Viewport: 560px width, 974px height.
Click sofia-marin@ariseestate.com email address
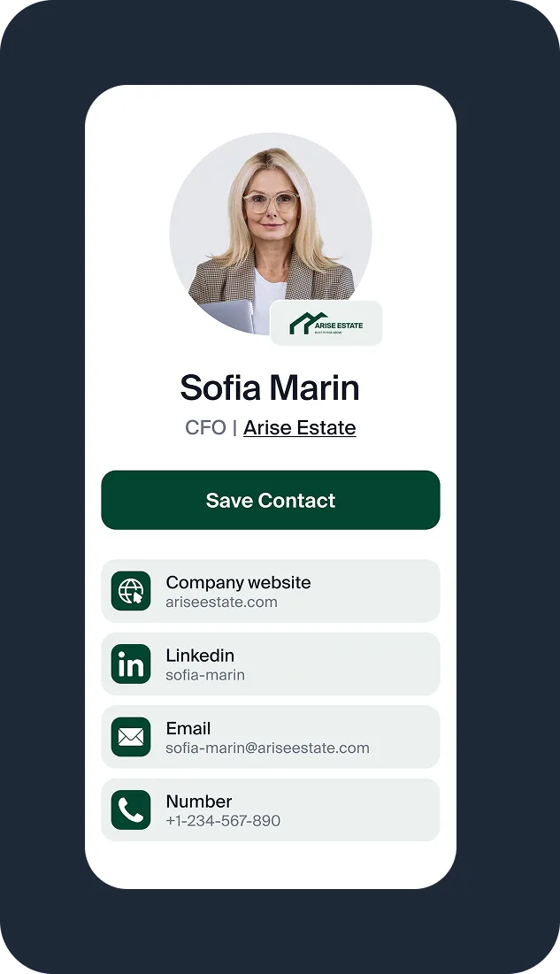(x=267, y=748)
